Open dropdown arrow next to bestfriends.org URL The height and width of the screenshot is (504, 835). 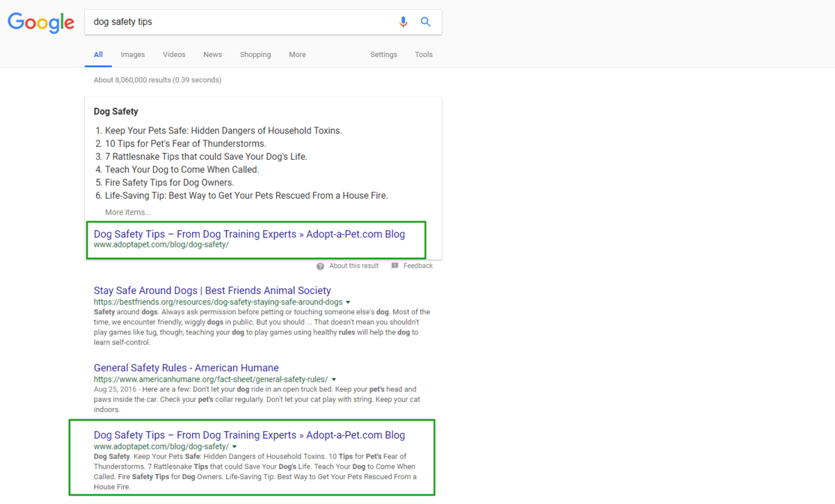click(x=348, y=302)
